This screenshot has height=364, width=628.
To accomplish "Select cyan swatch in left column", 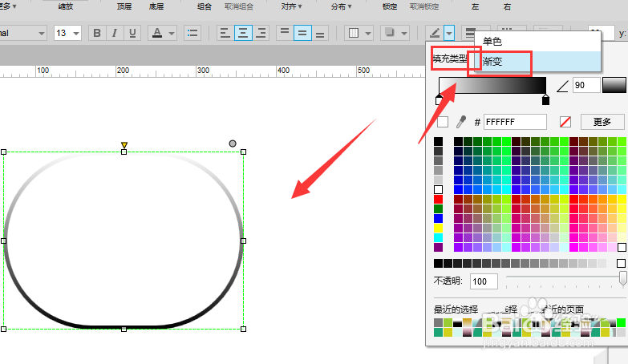I will coord(439,237).
